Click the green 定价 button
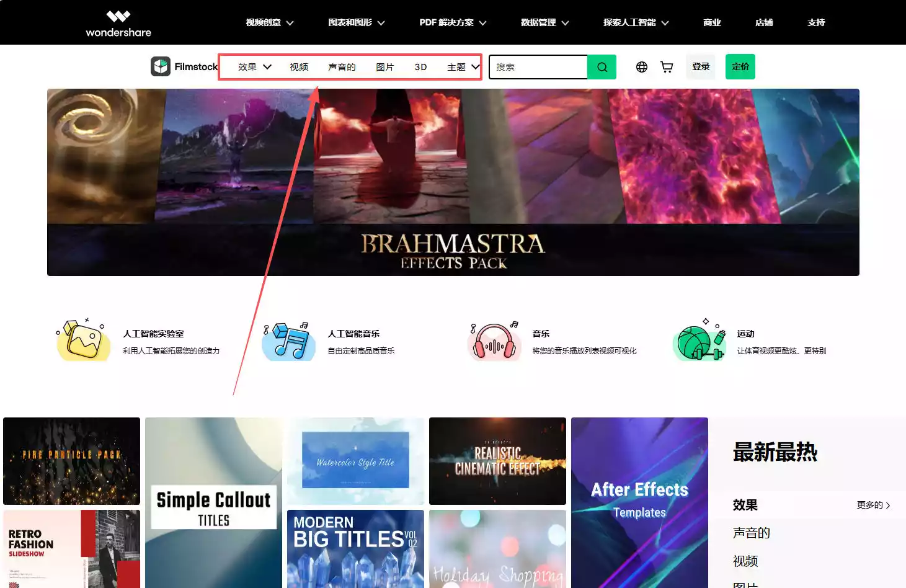 point(740,67)
